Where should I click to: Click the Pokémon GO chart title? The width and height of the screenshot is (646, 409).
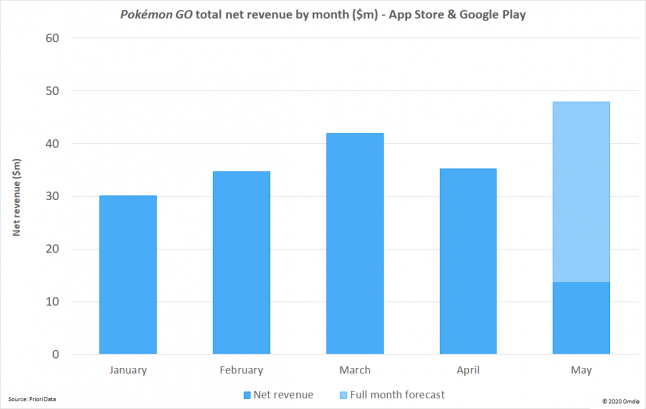(323, 14)
